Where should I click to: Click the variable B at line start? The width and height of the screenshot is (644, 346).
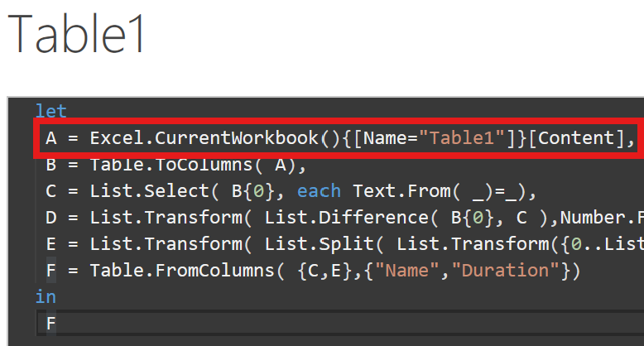point(51,165)
